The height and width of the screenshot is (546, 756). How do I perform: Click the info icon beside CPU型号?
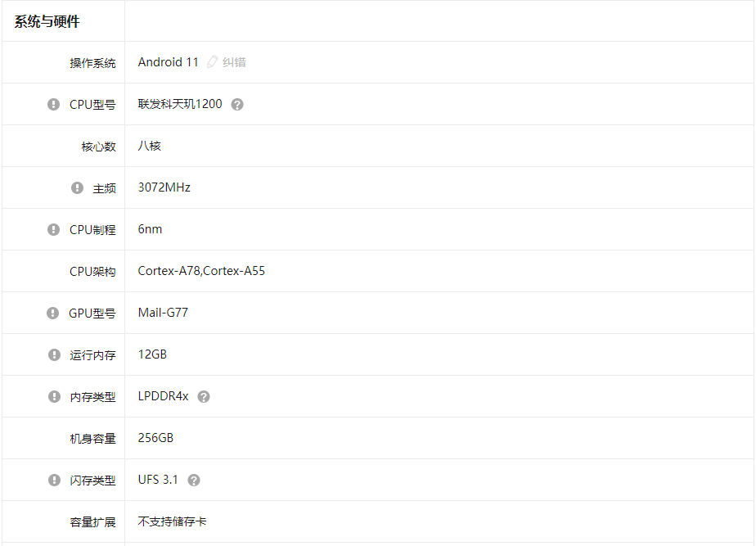point(52,104)
